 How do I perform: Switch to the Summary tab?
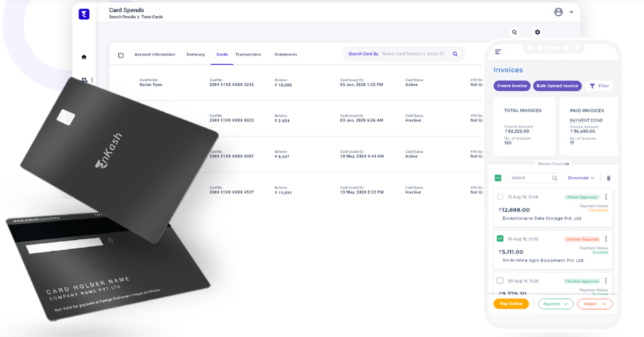point(196,55)
